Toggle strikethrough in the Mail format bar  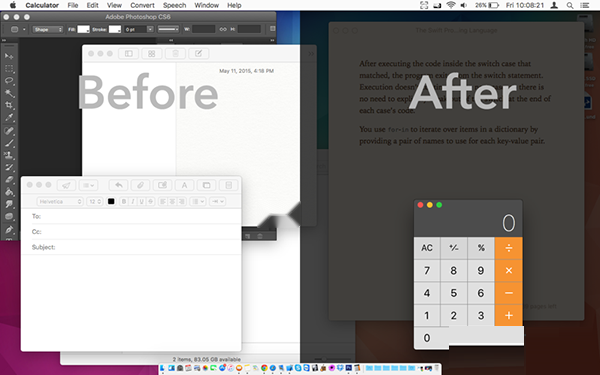(x=150, y=201)
